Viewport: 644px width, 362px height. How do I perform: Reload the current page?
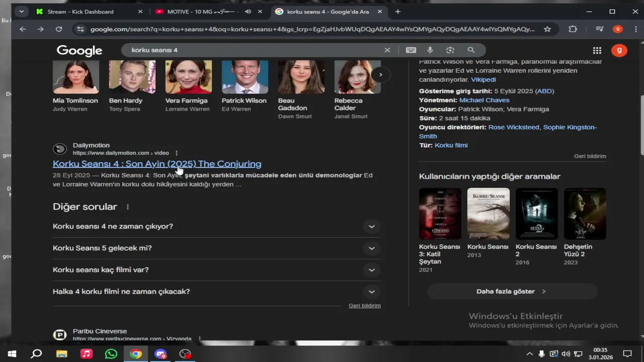[59, 29]
